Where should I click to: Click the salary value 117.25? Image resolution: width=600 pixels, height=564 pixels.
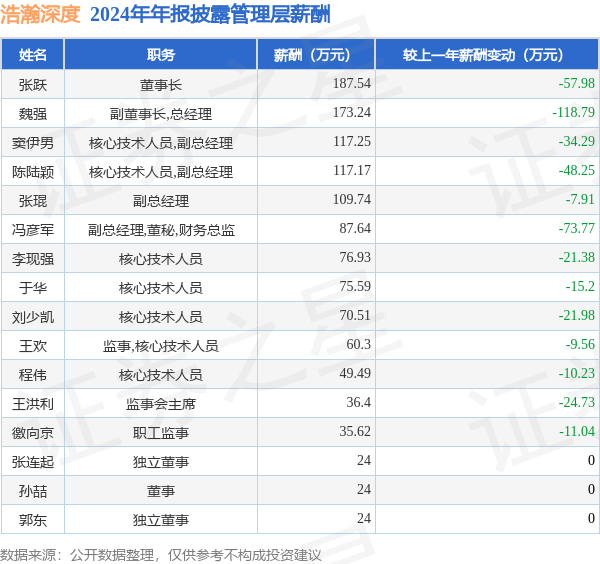pos(352,141)
